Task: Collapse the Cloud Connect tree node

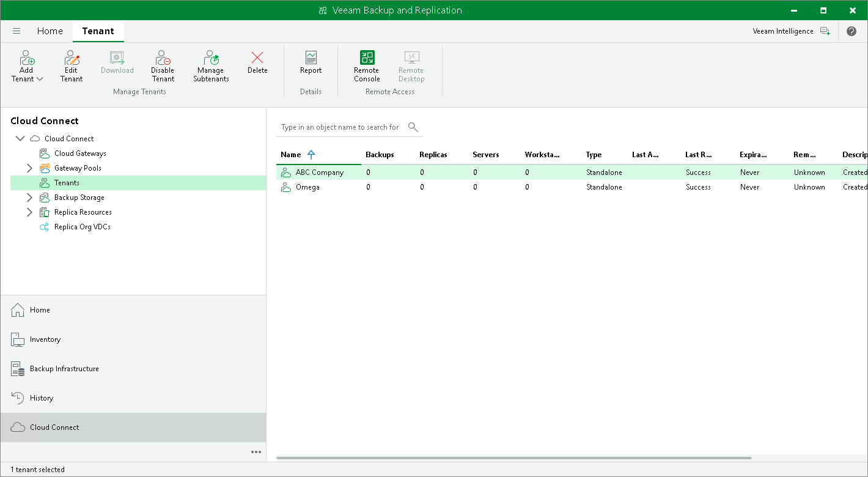Action: tap(20, 139)
